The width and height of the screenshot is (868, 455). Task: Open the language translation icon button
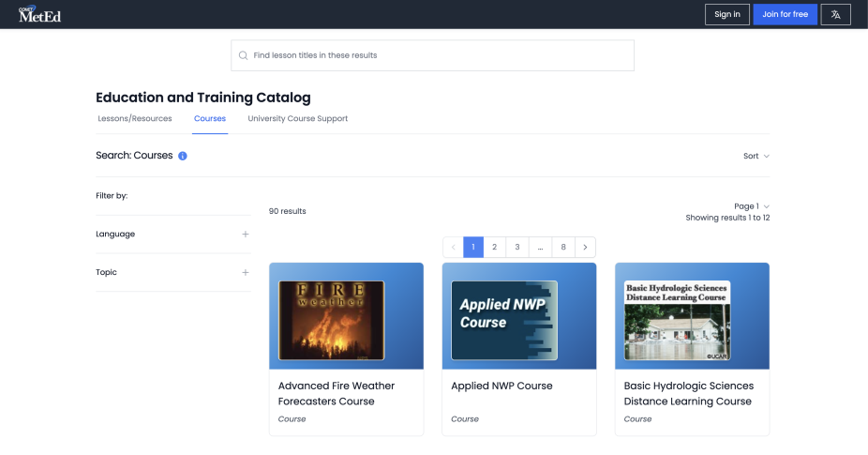pyautogui.click(x=835, y=14)
